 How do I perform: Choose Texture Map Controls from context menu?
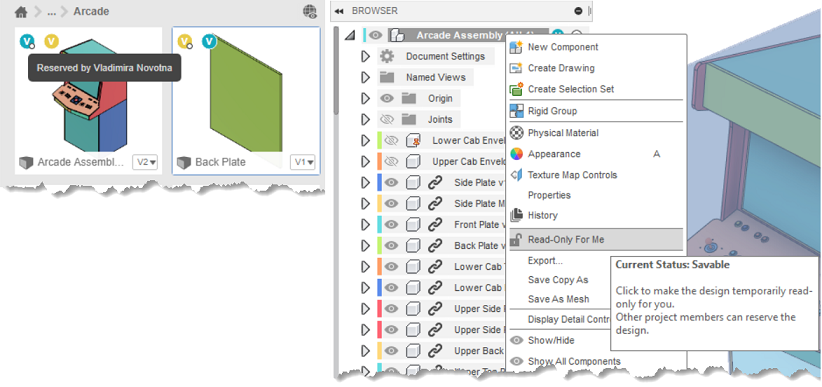[x=572, y=175]
